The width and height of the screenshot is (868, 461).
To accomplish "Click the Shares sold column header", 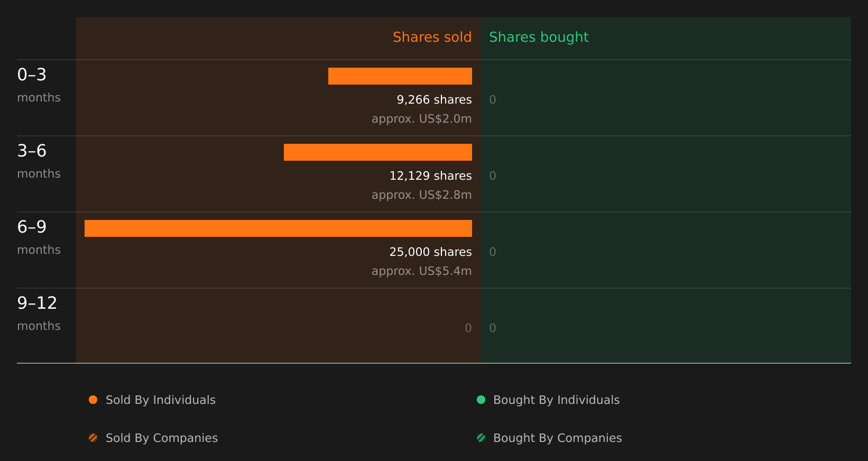I will coord(432,37).
